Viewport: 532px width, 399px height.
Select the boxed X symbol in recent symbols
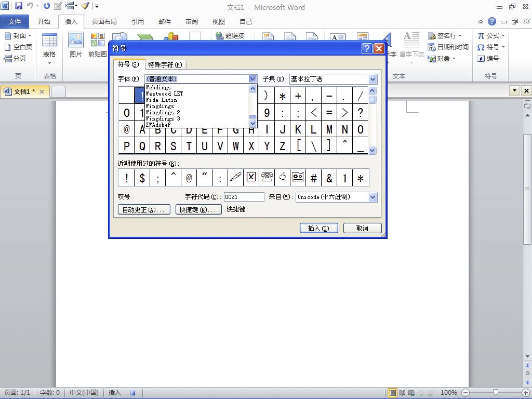tap(251, 178)
